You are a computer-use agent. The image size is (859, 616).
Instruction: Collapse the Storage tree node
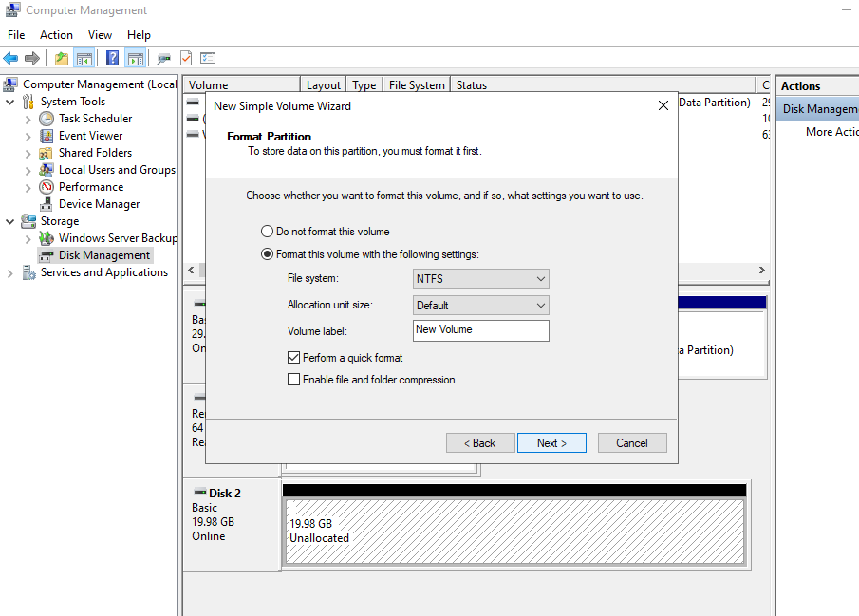[x=9, y=221]
